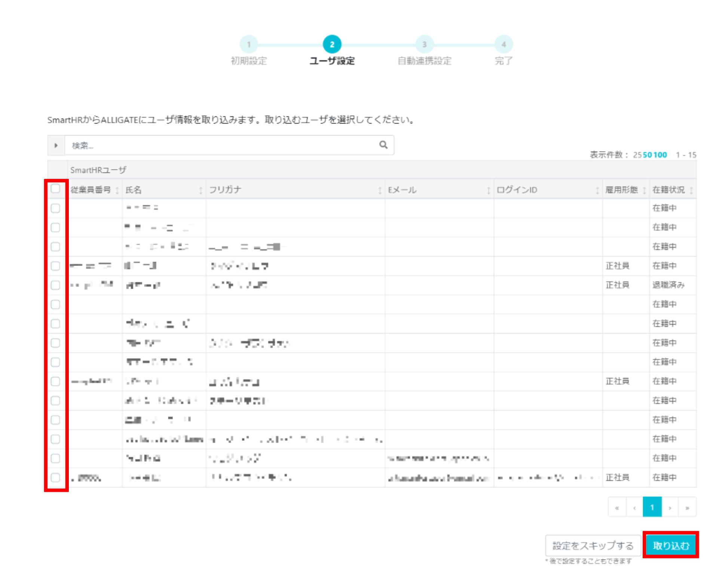This screenshot has height=585, width=728.
Task: Expand the advanced search triangle
Action: pos(56,145)
